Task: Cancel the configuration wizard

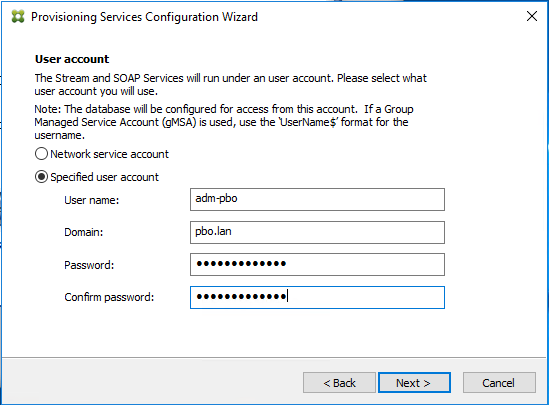Action: 499,383
